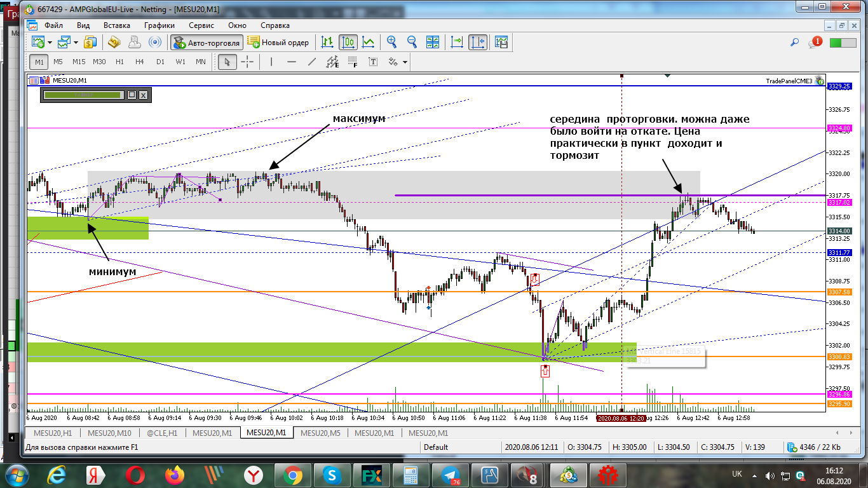
Task: Click the green timer progress bar
Action: coord(82,95)
